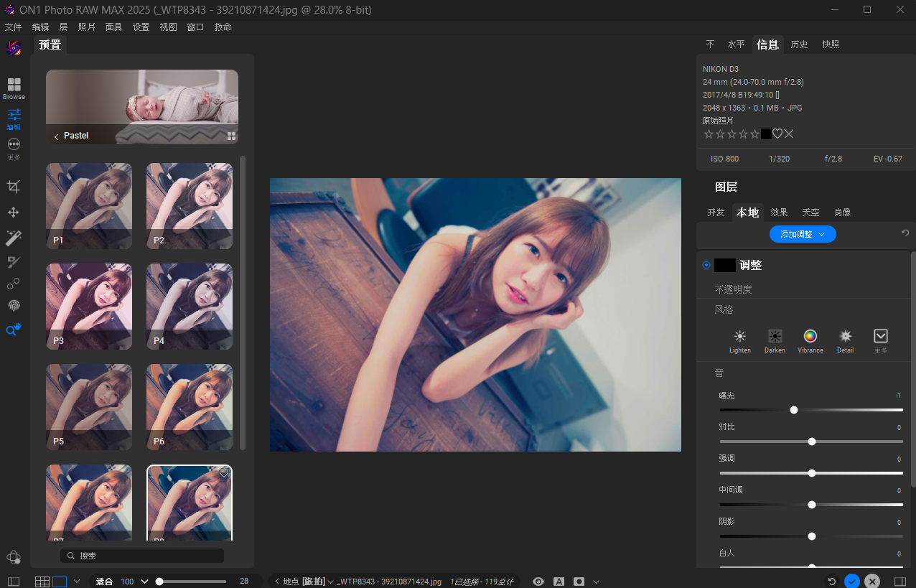Select the fingerprint refine tool
916x588 pixels.
(x=14, y=306)
